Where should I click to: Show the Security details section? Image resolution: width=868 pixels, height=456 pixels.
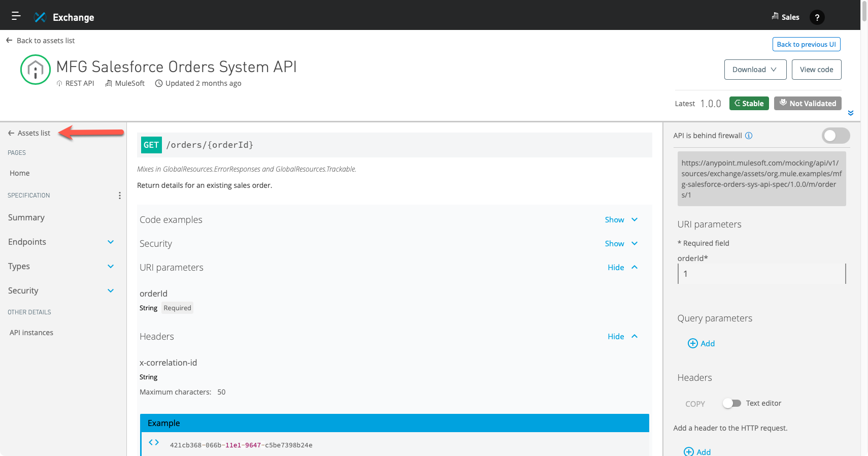click(x=621, y=244)
